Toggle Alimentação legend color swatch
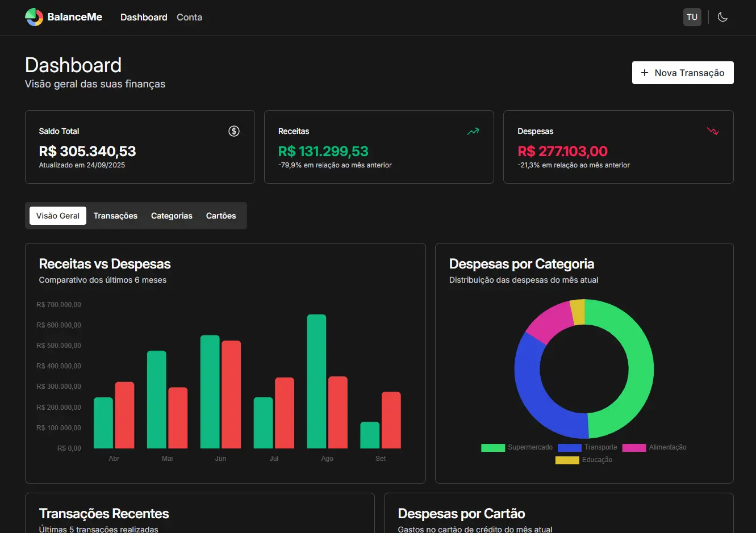Screen dimensions: 756x533 634,447
